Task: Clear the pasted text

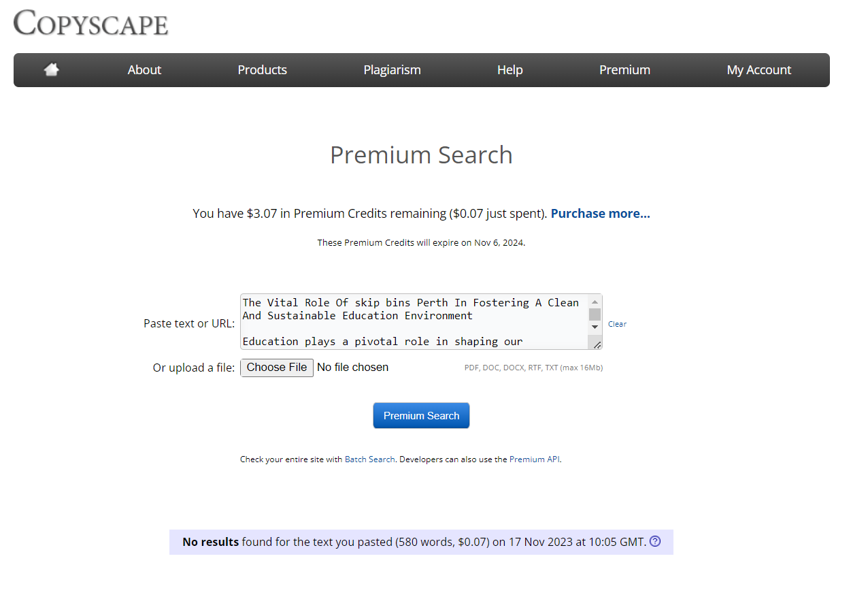Action: coord(617,324)
